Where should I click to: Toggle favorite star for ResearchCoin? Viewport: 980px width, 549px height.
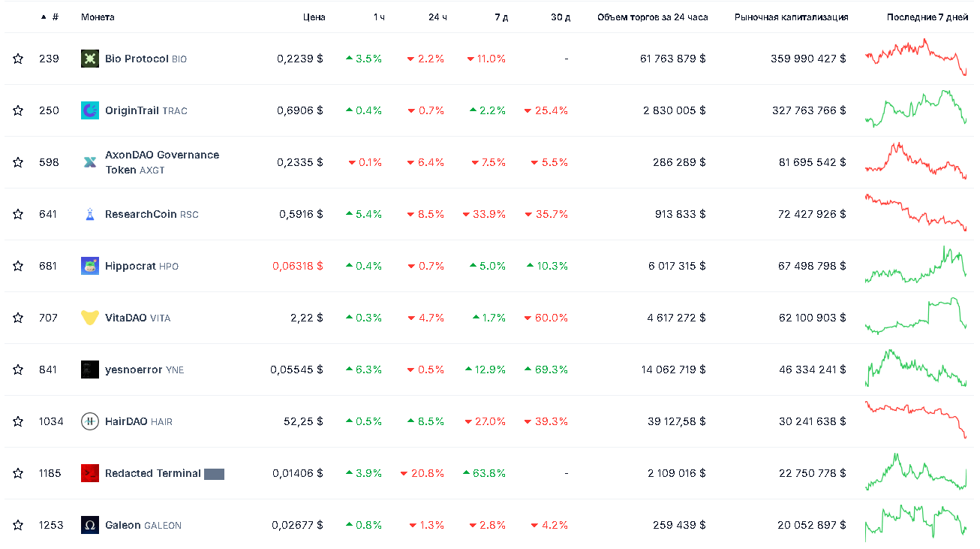18,214
